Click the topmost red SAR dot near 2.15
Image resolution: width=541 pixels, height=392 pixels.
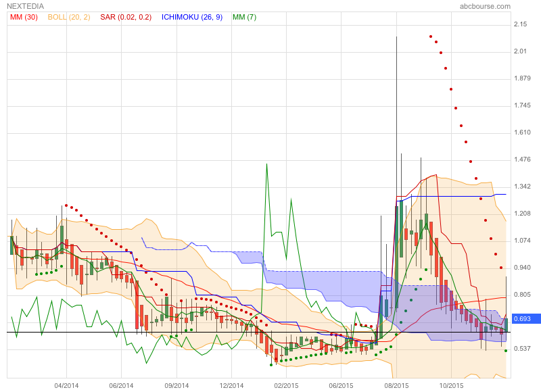[x=431, y=36]
